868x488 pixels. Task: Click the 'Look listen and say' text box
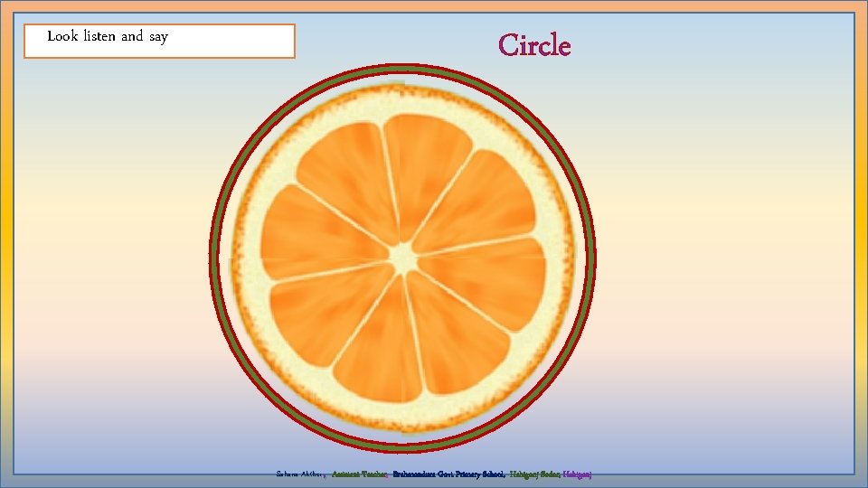coord(159,41)
